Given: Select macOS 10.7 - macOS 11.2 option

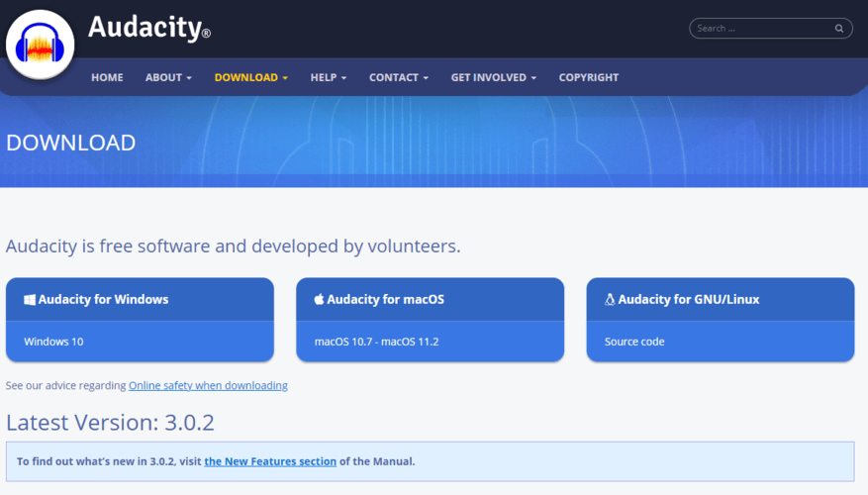Looking at the screenshot, I should coord(376,342).
